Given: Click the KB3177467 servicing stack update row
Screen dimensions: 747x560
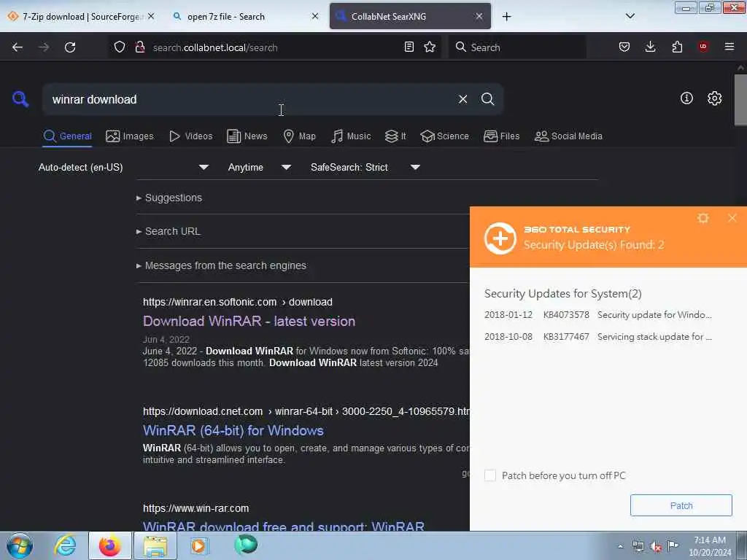Looking at the screenshot, I should pyautogui.click(x=598, y=337).
